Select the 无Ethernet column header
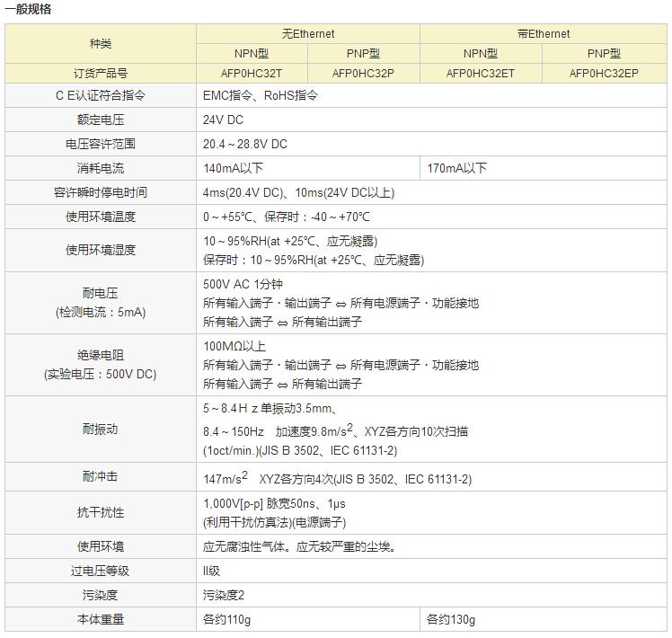 pyautogui.click(x=307, y=34)
